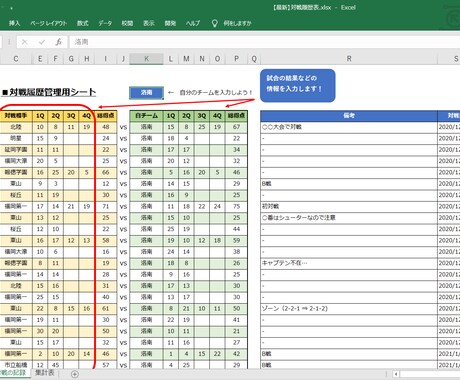Image resolution: width=460 pixels, height=380 pixels.
Task: Click the horizontal scrollbar left arrow
Action: (396, 374)
